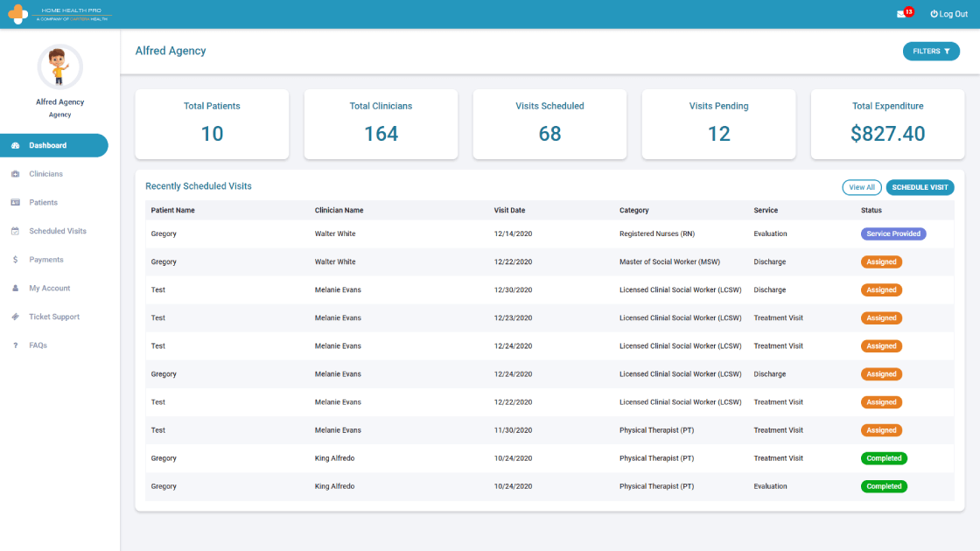The width and height of the screenshot is (980, 551).
Task: Click the Home Health Pro logo icon
Action: pos(17,13)
